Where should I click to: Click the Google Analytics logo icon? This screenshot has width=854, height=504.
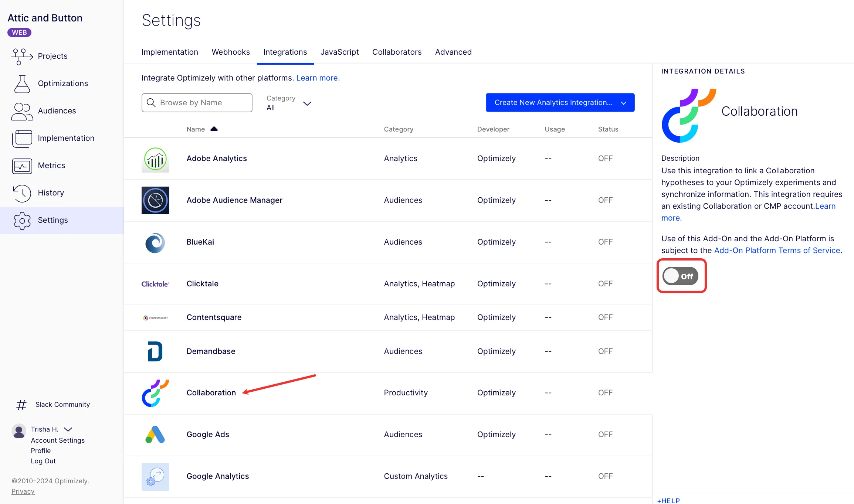[155, 477]
